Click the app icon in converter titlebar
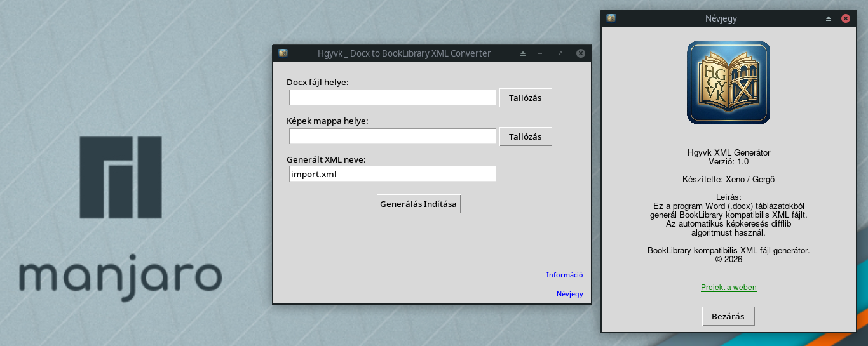Image resolution: width=868 pixels, height=346 pixels. tap(283, 53)
